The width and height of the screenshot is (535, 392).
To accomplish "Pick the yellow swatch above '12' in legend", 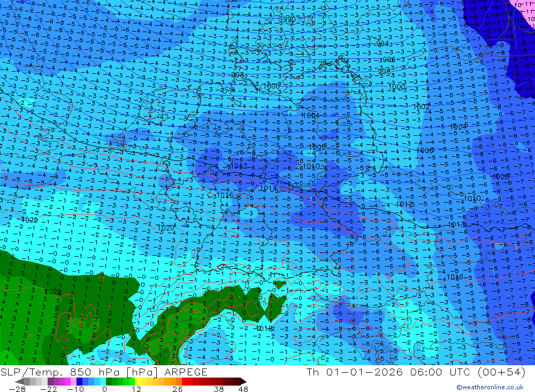I will [x=137, y=381].
